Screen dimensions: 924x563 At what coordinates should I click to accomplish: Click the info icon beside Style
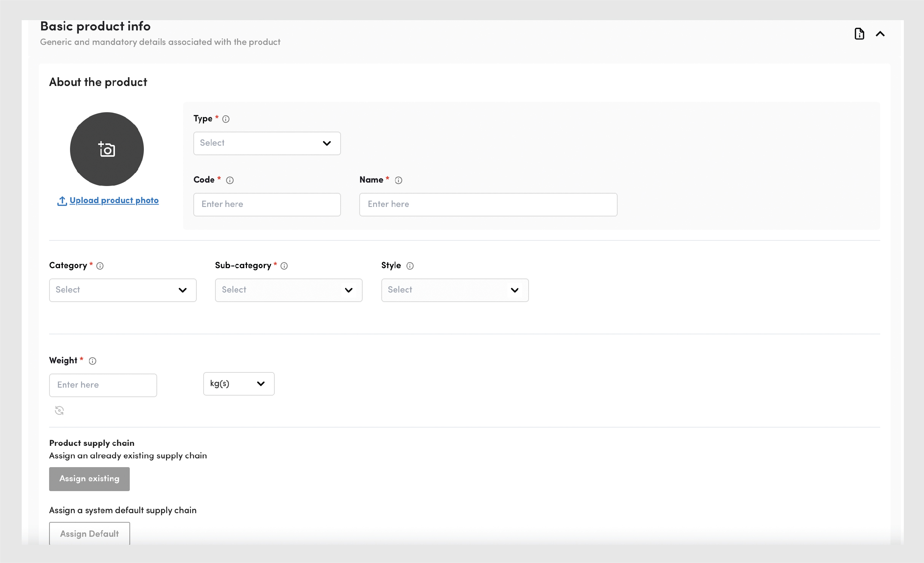point(410,266)
